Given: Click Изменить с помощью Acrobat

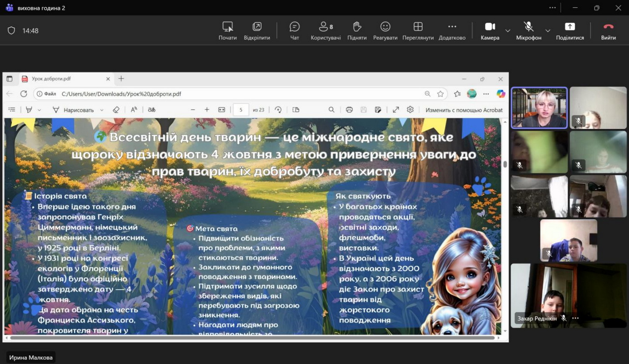Looking at the screenshot, I should coord(464,110).
